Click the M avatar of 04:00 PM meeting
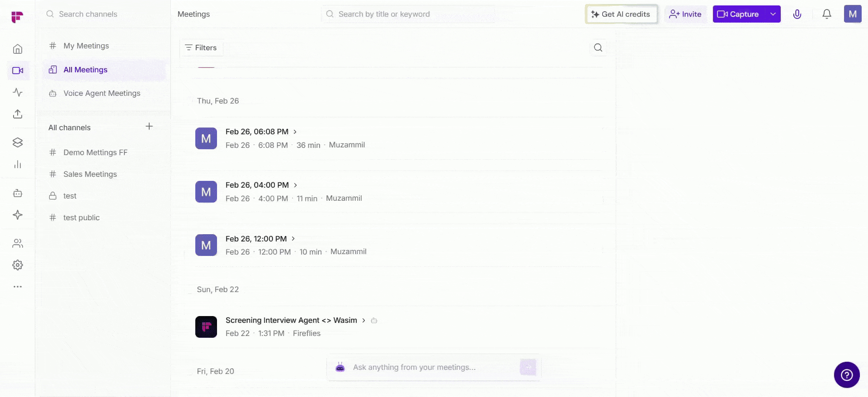Image resolution: width=868 pixels, height=397 pixels. click(206, 192)
